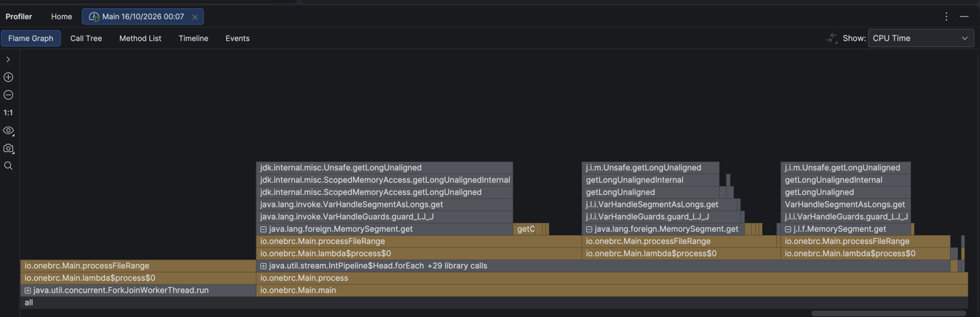The height and width of the screenshot is (317, 980).
Task: Expand the IntPipeline$Head.forEach library calls
Action: coord(264,266)
